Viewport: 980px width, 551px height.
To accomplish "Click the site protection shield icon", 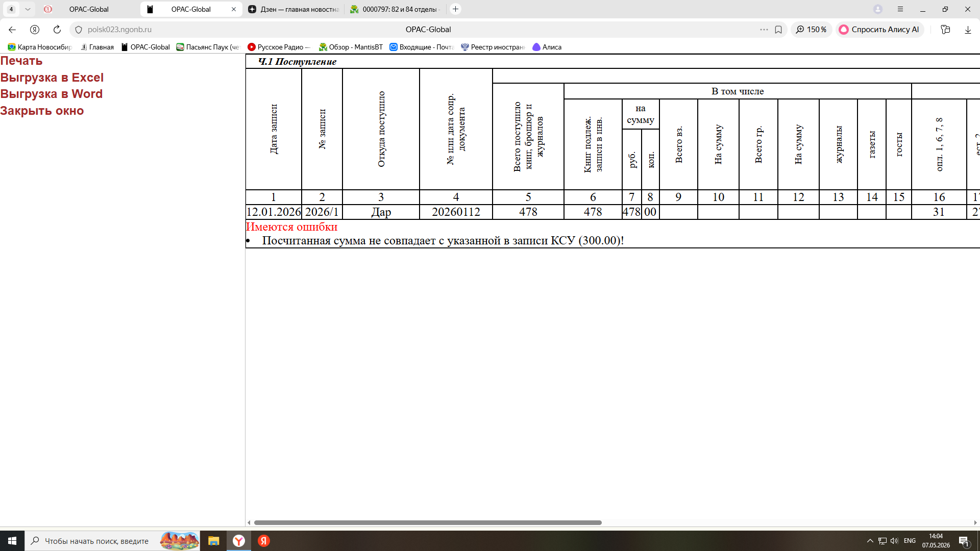I will click(79, 30).
